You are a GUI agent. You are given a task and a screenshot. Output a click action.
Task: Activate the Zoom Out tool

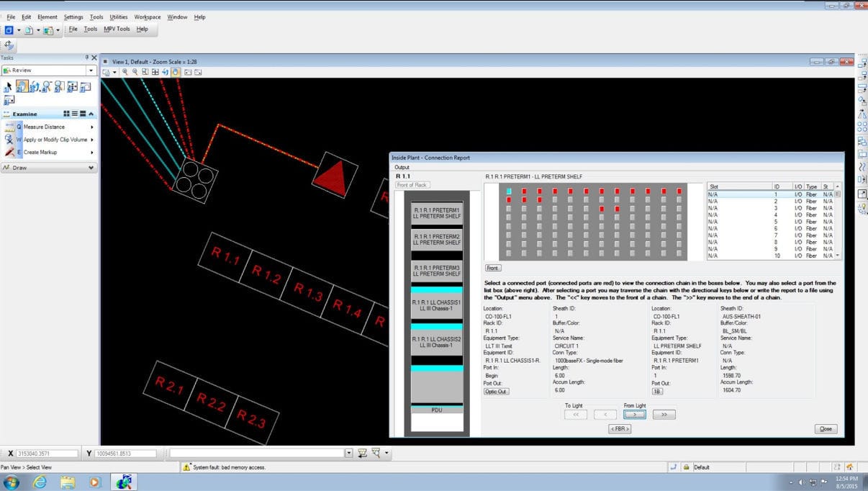135,72
